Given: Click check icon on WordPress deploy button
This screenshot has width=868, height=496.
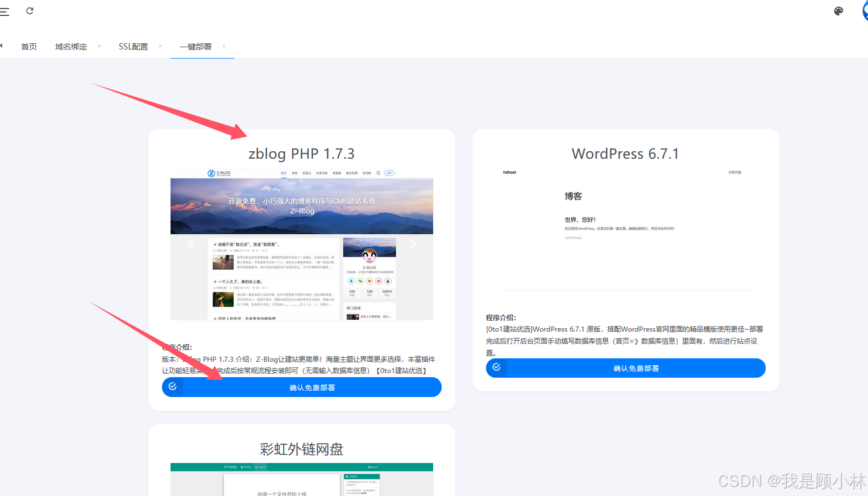Looking at the screenshot, I should 497,367.
